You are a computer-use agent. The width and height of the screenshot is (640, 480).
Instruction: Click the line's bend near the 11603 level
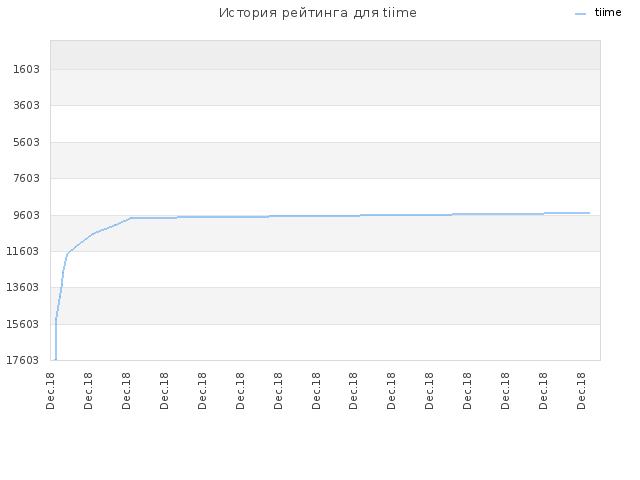(x=67, y=254)
